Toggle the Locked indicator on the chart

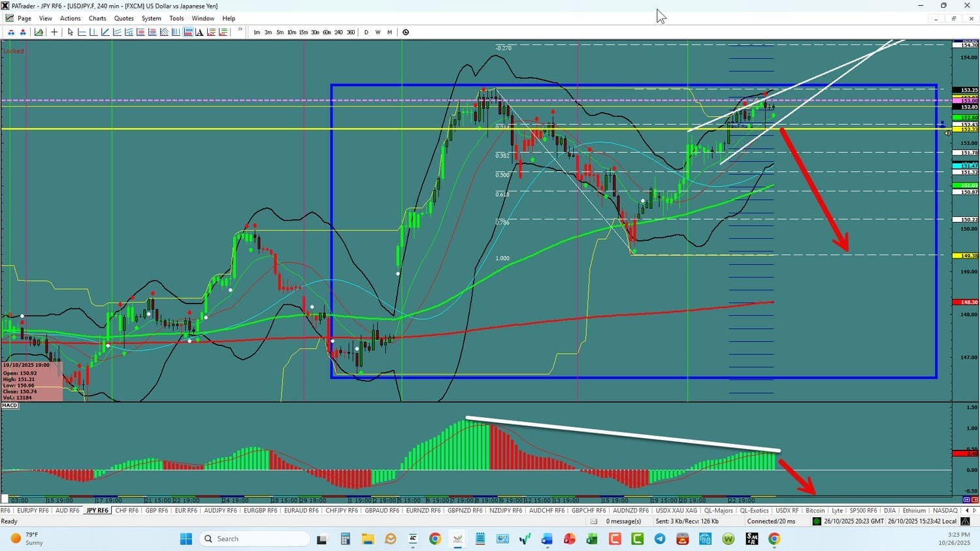coord(14,51)
